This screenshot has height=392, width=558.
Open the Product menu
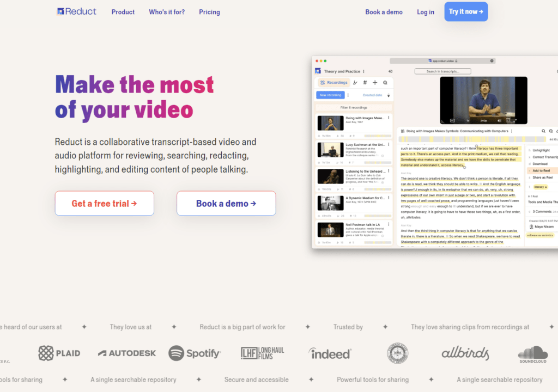123,12
